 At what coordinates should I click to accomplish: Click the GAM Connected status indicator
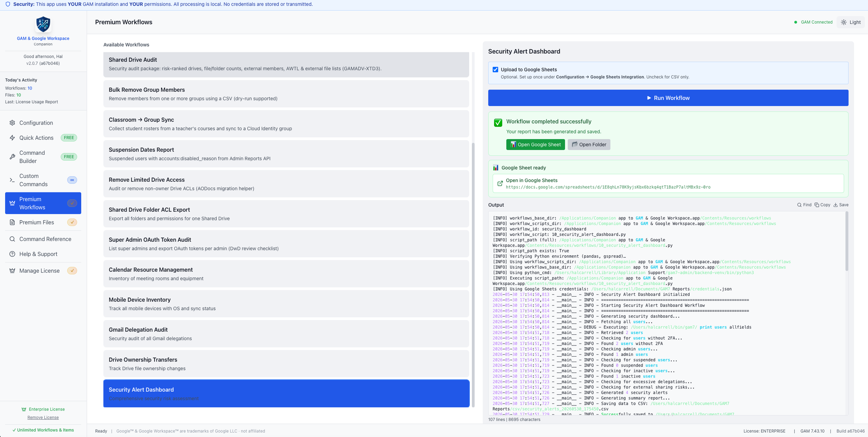(x=813, y=22)
